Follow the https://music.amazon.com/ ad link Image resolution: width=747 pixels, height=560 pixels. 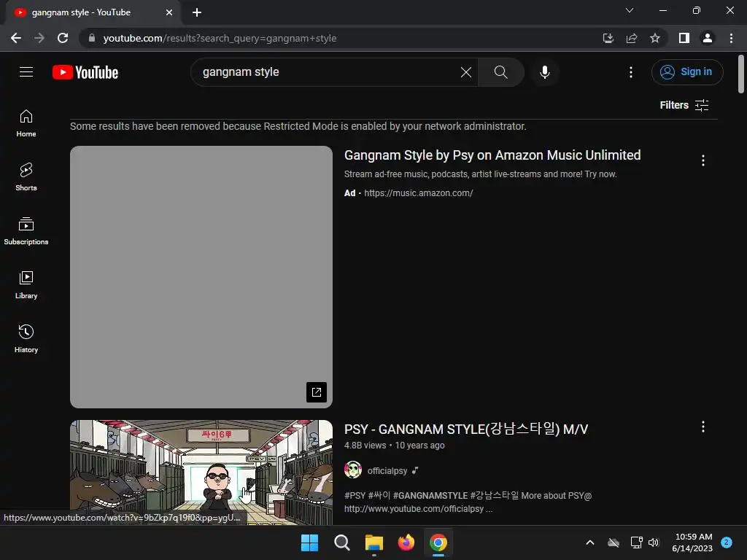click(418, 192)
